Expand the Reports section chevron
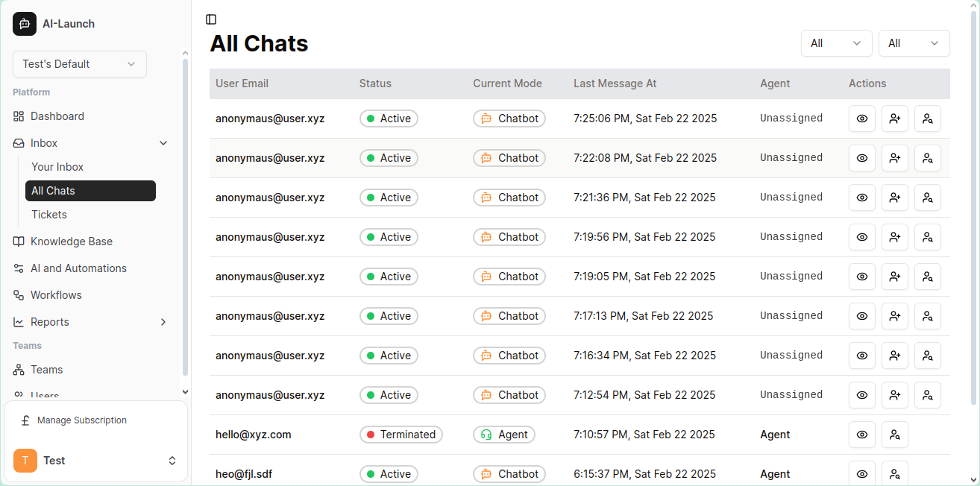 click(x=163, y=322)
